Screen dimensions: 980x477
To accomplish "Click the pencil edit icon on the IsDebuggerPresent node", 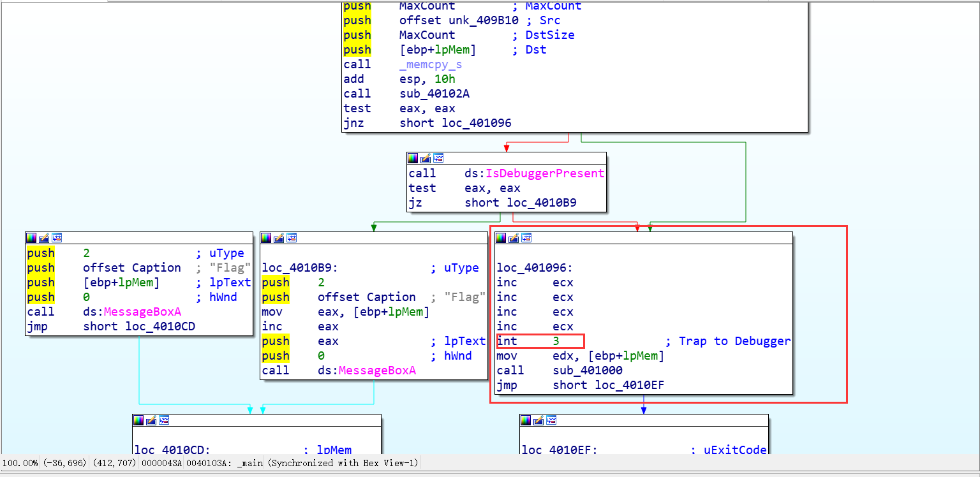I will pos(426,158).
